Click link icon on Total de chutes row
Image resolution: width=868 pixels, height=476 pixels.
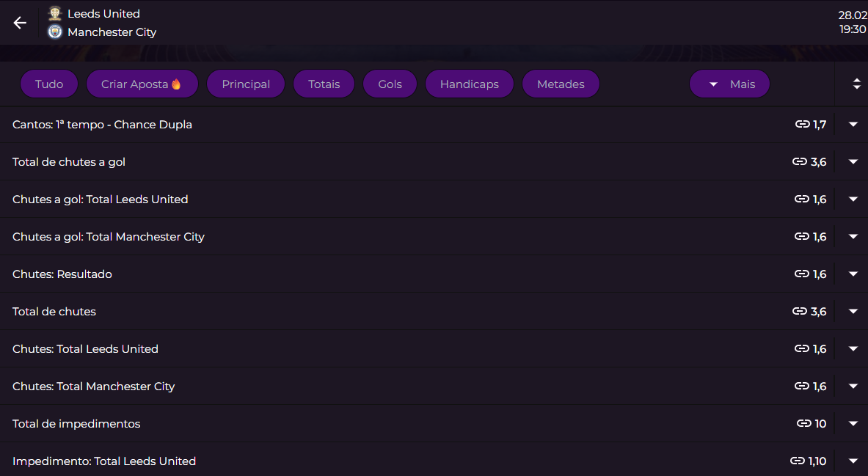[800, 312]
